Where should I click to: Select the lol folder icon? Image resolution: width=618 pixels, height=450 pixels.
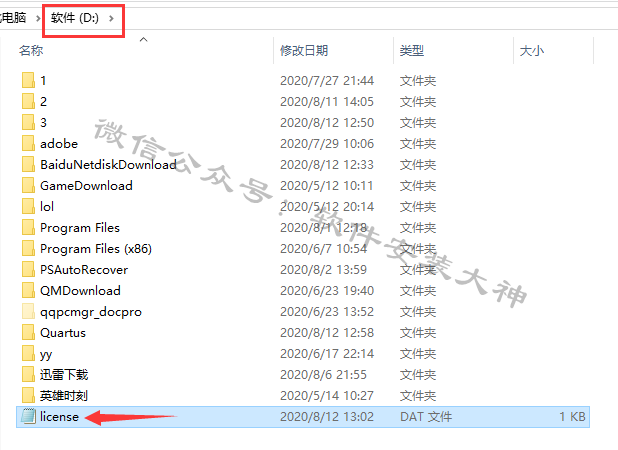[28, 206]
